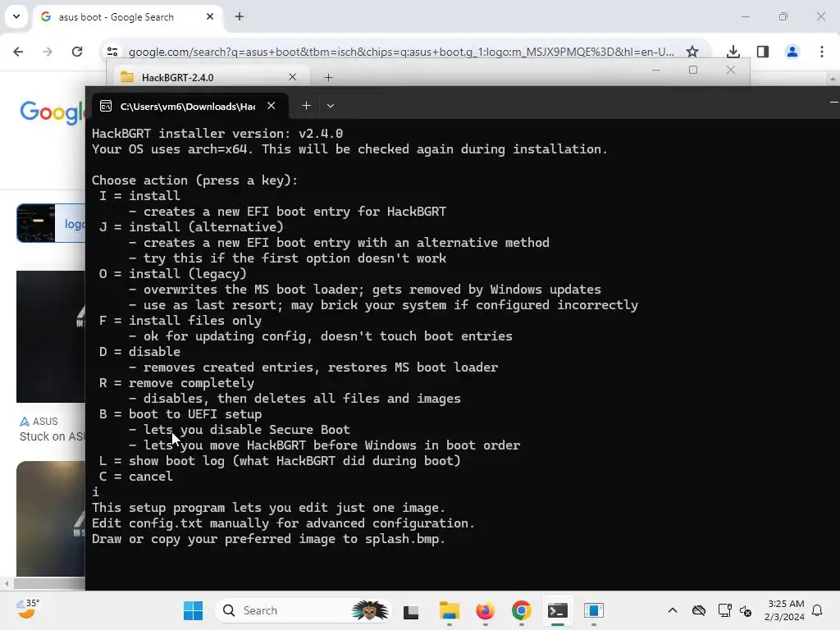Viewport: 840px width, 630px height.
Task: Open Chrome three-dot menu
Action: pos(822,52)
